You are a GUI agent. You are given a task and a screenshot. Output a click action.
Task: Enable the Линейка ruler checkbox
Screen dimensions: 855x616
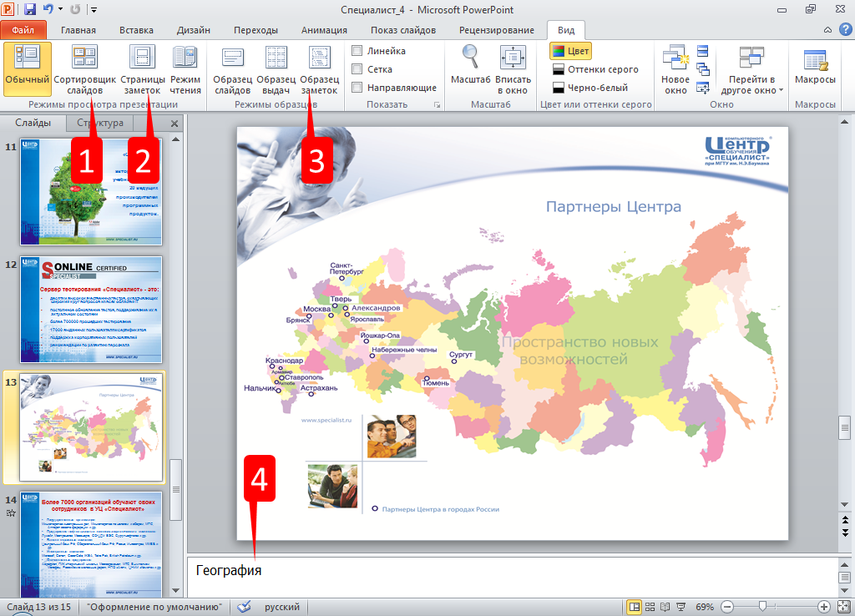(x=357, y=51)
